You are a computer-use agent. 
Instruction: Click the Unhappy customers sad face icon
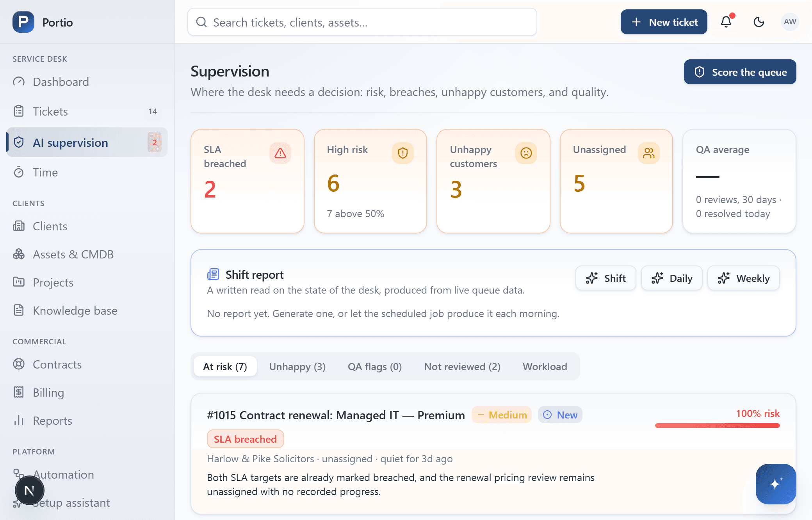526,153
